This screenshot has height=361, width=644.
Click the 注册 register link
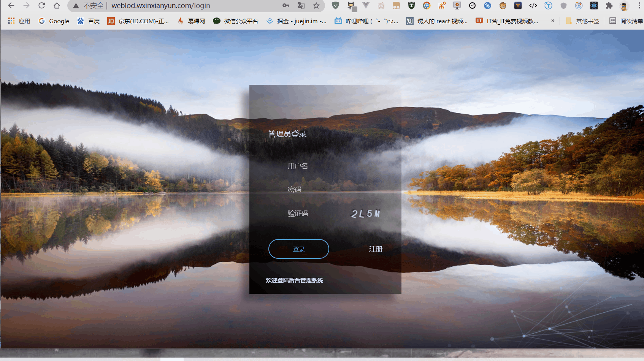(x=375, y=249)
